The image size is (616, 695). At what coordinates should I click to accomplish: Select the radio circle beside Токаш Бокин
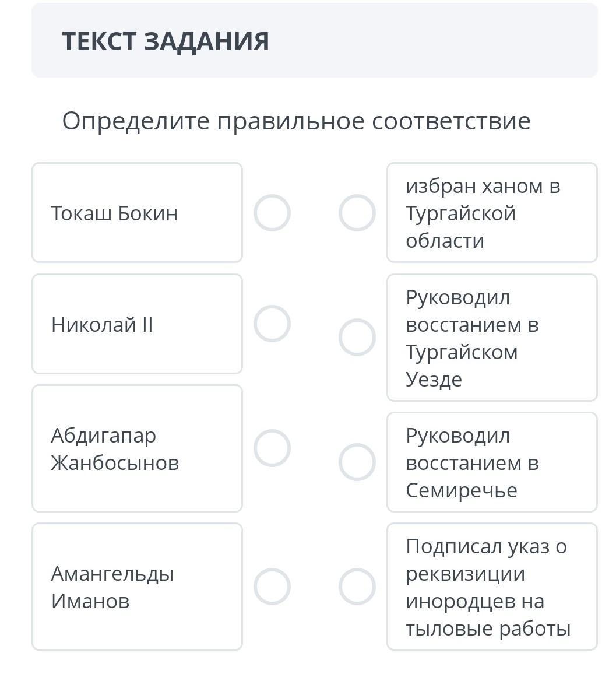(x=272, y=213)
